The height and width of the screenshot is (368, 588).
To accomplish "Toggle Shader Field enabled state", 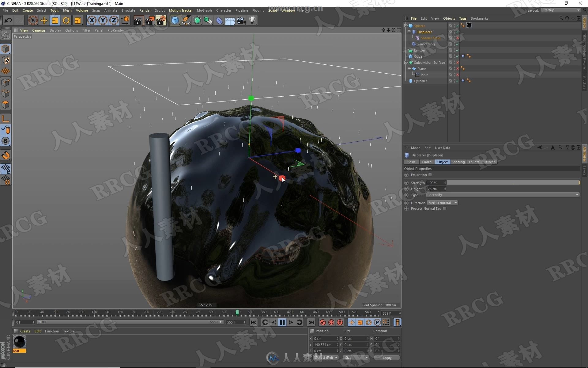I will pos(458,38).
